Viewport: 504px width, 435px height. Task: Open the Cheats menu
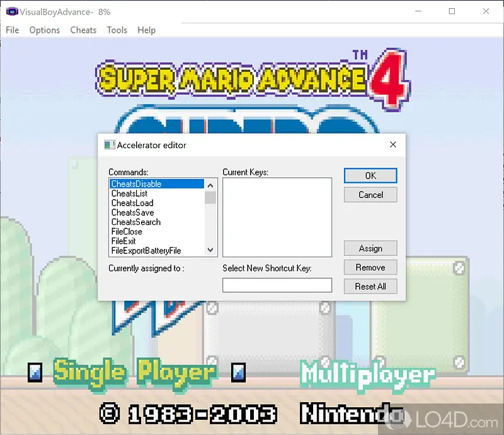[x=83, y=30]
